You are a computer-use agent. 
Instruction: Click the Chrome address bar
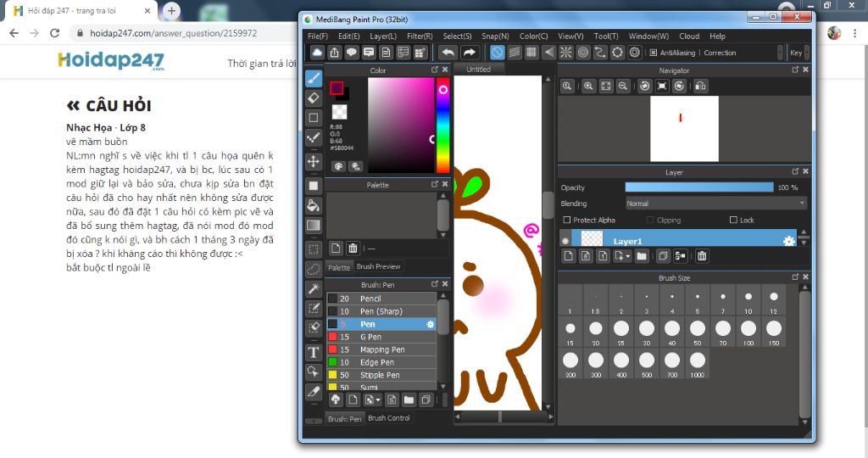point(184,33)
